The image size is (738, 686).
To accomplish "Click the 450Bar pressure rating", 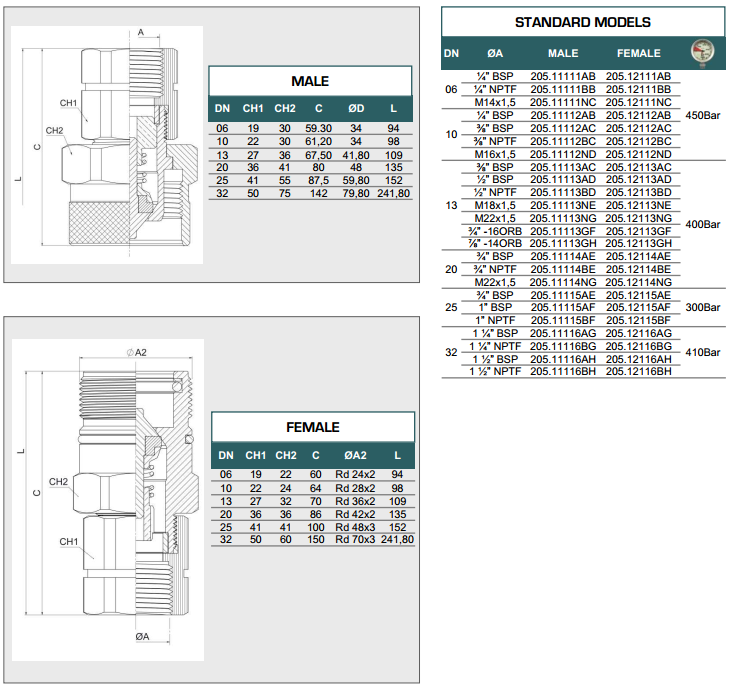I will 703,115.
